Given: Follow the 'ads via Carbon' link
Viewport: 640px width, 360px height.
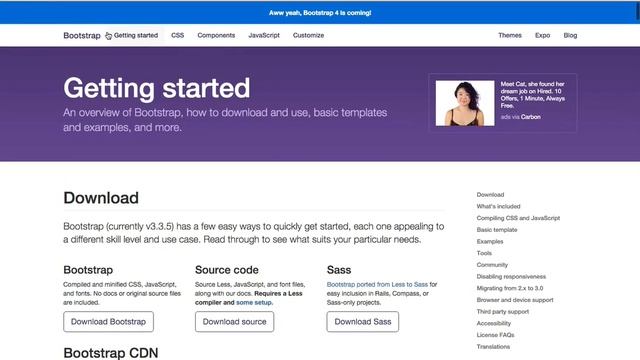Looking at the screenshot, I should [x=521, y=117].
